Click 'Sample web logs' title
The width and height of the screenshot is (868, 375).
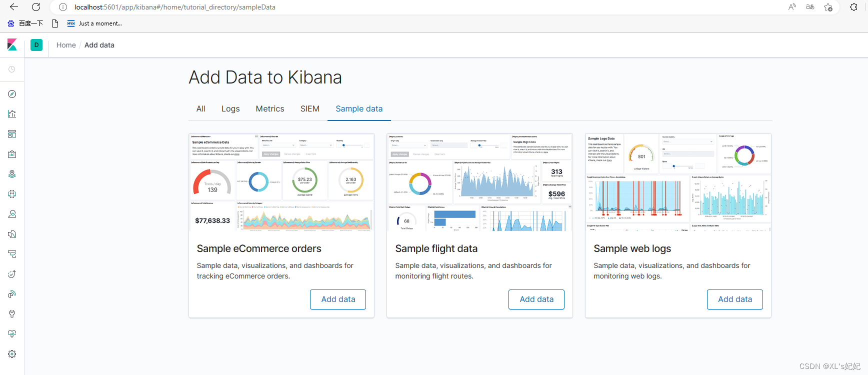click(x=632, y=248)
